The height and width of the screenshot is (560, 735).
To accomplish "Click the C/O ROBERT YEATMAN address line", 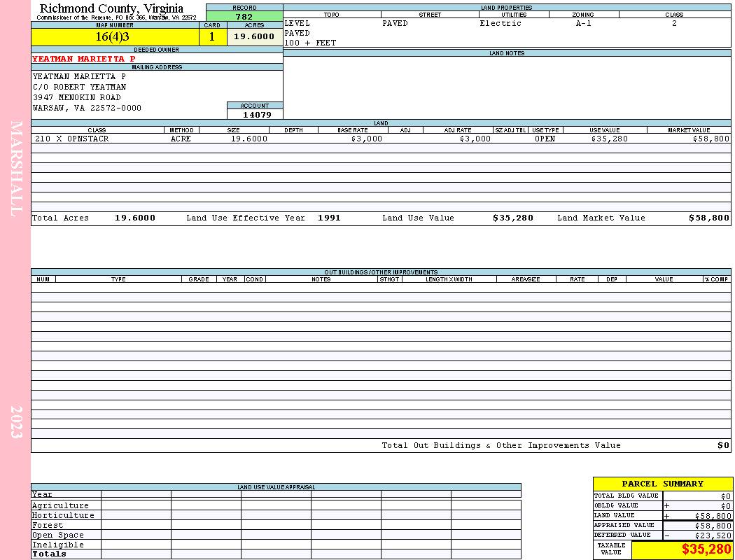I will pos(79,87).
